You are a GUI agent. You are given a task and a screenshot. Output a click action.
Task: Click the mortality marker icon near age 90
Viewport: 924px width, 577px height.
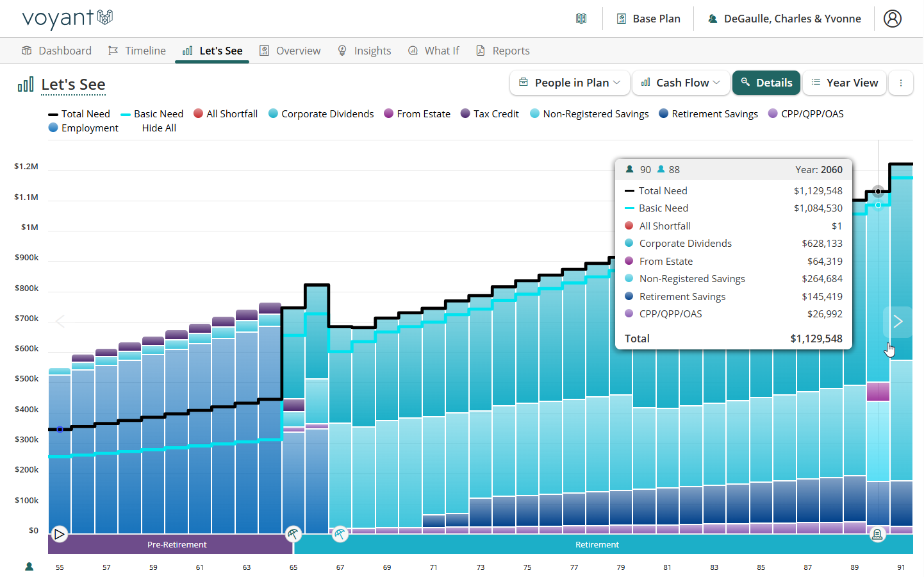click(877, 533)
